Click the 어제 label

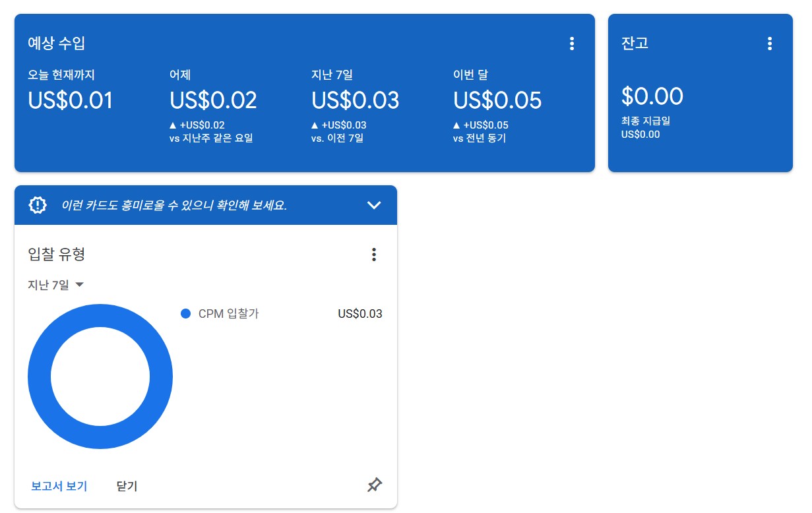pyautogui.click(x=180, y=75)
